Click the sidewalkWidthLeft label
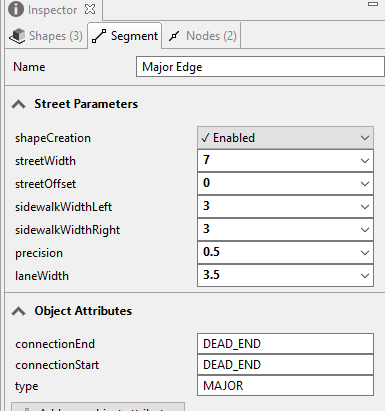This screenshot has width=385, height=411. (63, 207)
